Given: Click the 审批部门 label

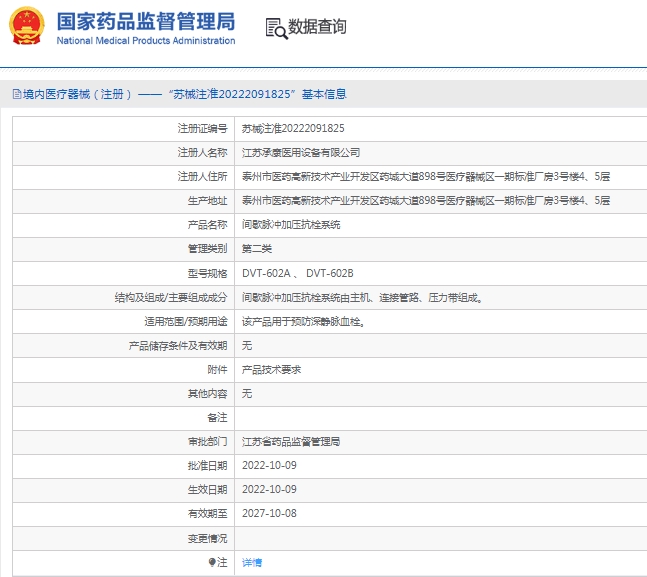Looking at the screenshot, I should pyautogui.click(x=207, y=442).
